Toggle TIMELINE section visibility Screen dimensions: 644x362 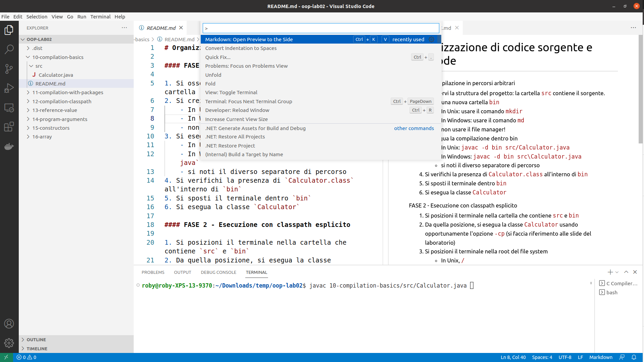tap(37, 349)
